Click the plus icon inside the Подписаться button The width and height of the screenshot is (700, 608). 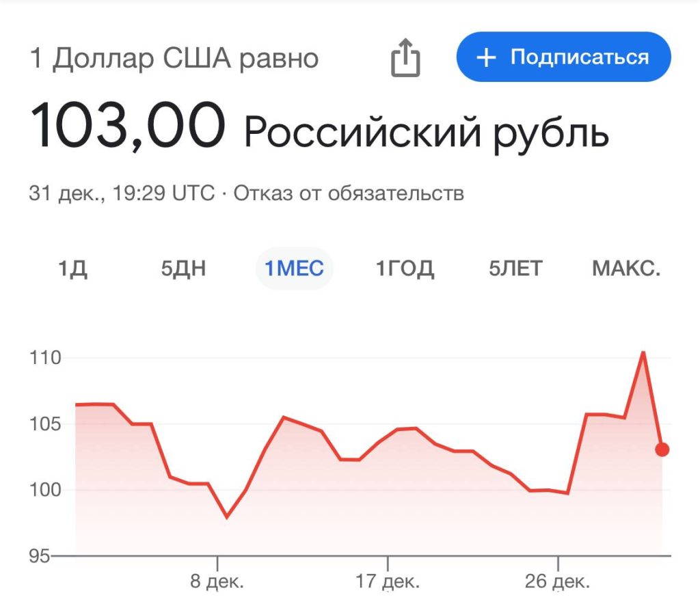pyautogui.click(x=485, y=57)
